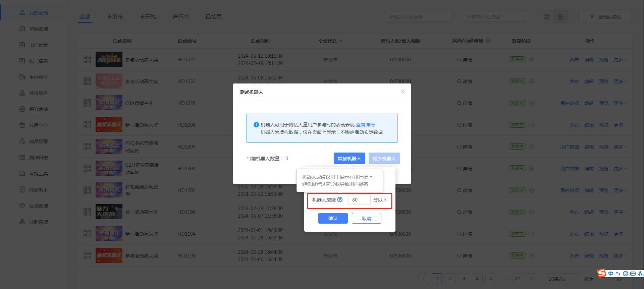
Task: Open 10条/页 page size dropdown
Action: [562, 279]
